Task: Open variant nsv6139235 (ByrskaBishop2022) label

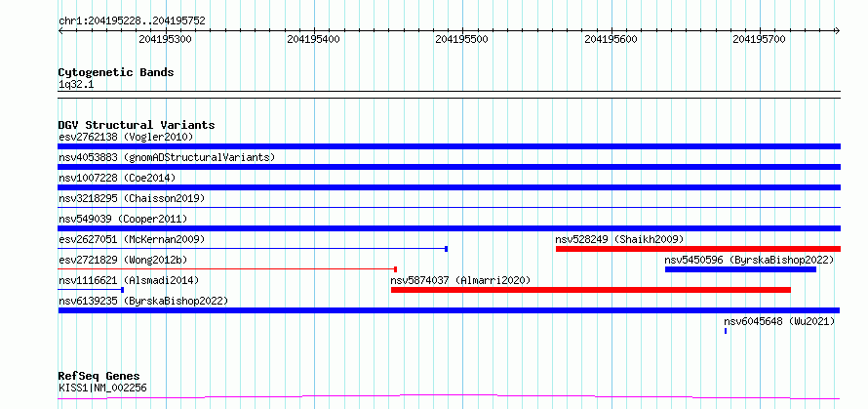Action: [143, 301]
